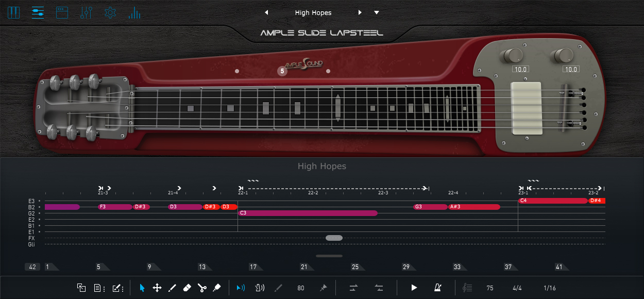644x299 pixels.
Task: Open the 4/4 time signature selector
Action: [x=517, y=288]
